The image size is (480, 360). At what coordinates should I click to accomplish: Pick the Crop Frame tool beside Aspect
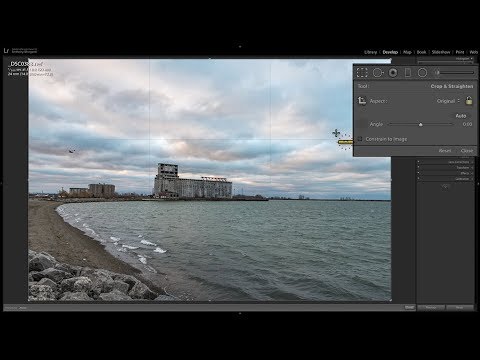[362, 101]
